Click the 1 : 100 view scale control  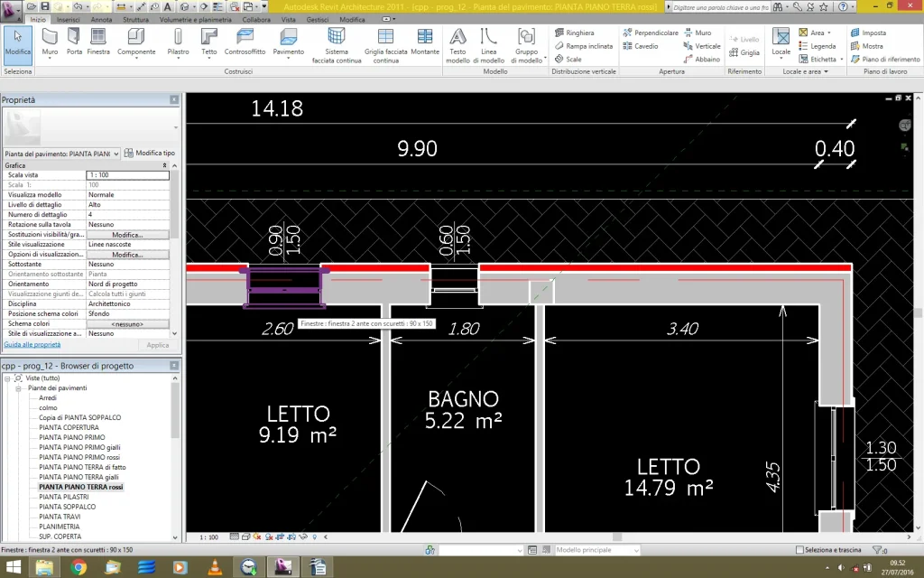208,537
